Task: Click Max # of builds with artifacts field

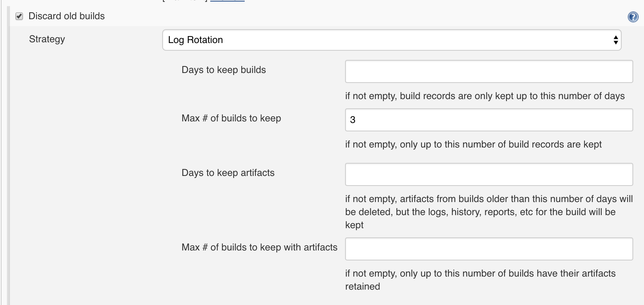Action: click(489, 249)
